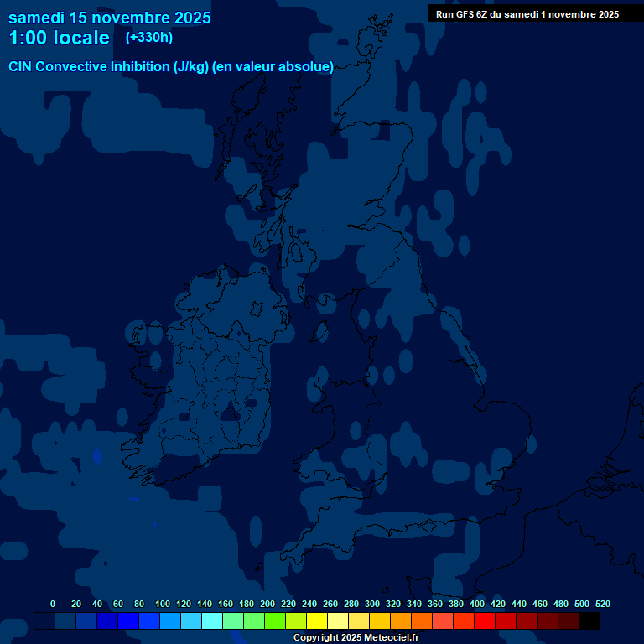The height and width of the screenshot is (644, 644).
Task: Click the first darkest navy legend swatch
Action: [44, 621]
